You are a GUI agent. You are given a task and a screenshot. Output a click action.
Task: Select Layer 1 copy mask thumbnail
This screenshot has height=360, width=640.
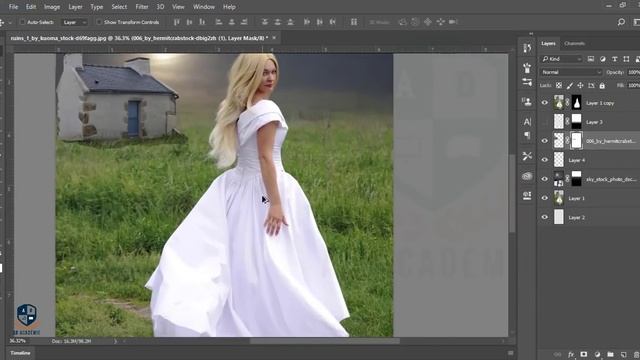click(x=576, y=103)
